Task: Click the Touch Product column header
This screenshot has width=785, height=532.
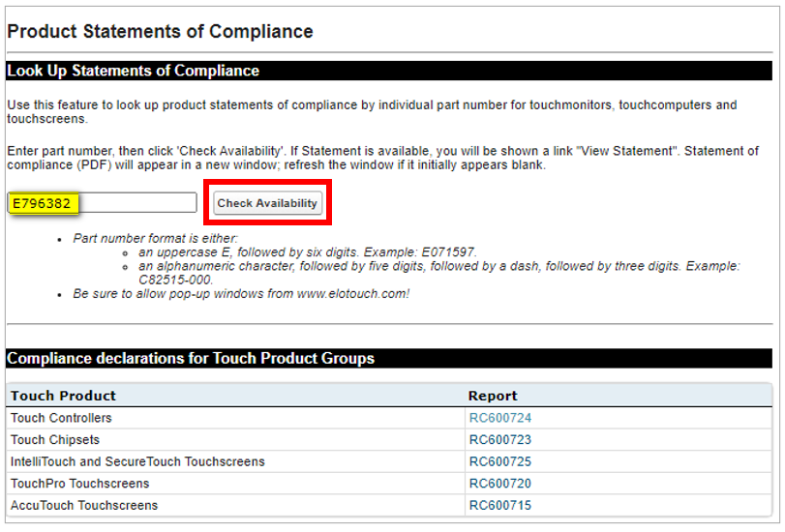Action: coord(63,396)
